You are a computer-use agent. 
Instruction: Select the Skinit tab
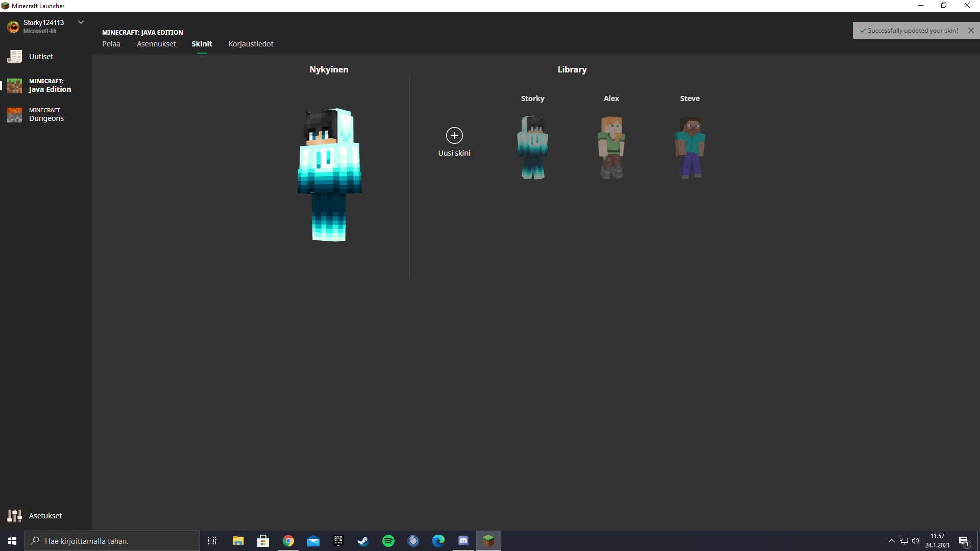(202, 44)
